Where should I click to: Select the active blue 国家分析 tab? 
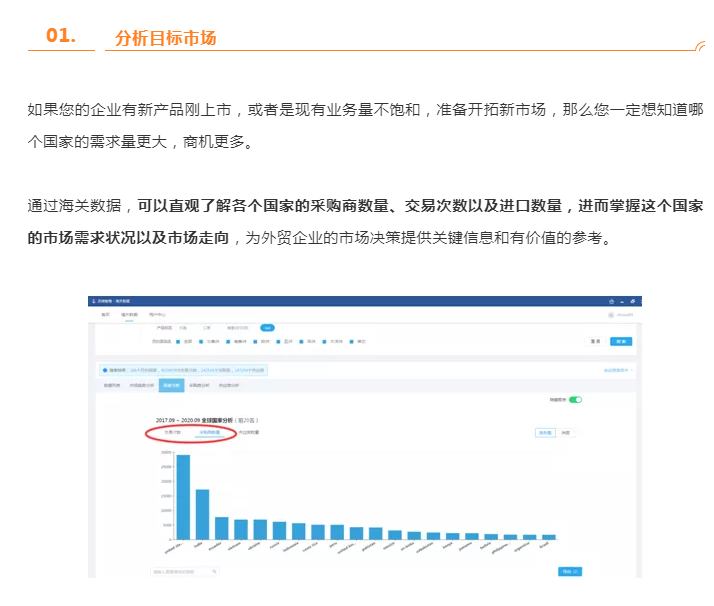click(171, 385)
